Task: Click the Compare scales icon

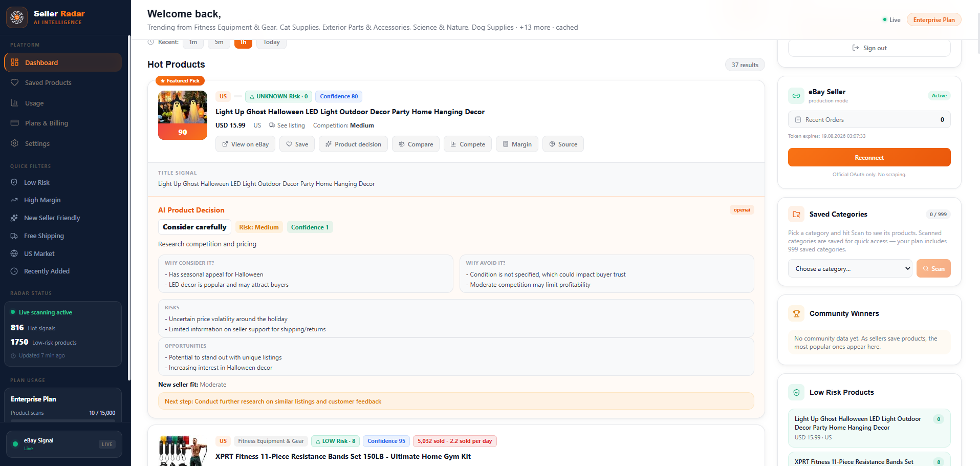Action: (402, 144)
